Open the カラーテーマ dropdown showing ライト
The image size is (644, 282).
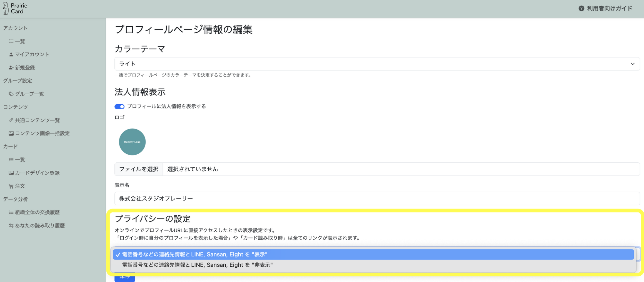377,64
